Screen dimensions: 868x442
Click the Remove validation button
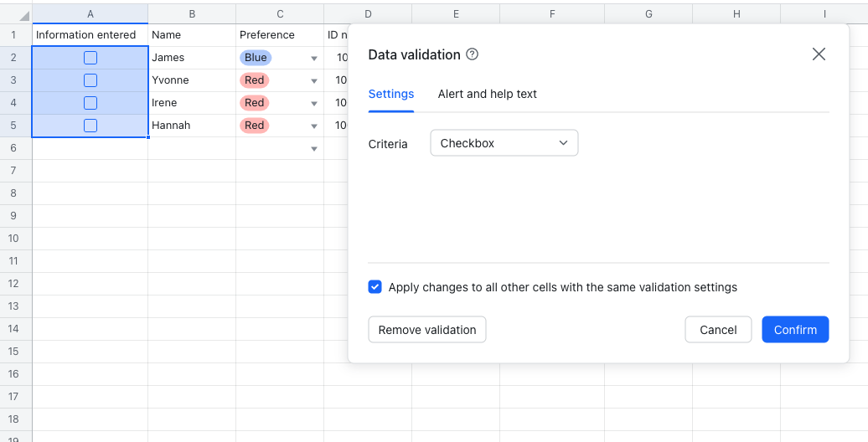[x=426, y=330]
